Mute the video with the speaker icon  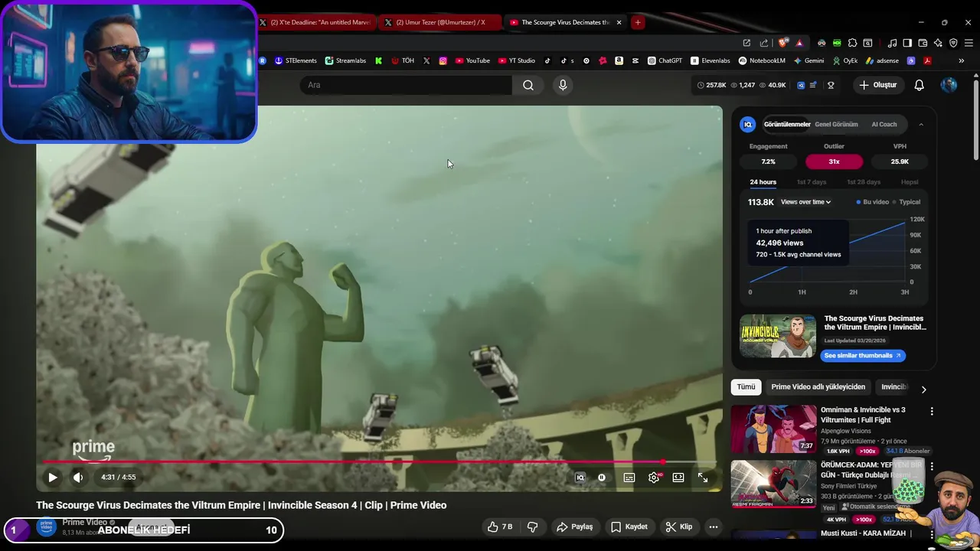[x=78, y=478]
